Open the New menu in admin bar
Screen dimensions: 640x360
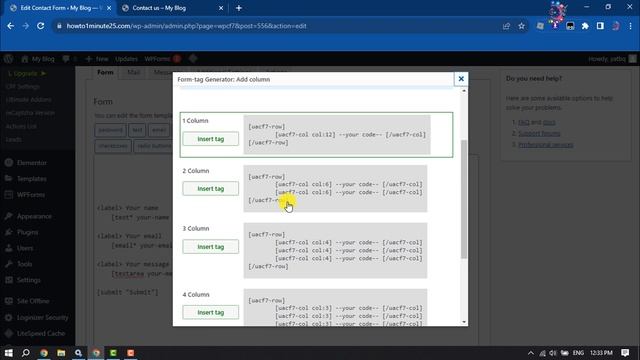(97, 59)
